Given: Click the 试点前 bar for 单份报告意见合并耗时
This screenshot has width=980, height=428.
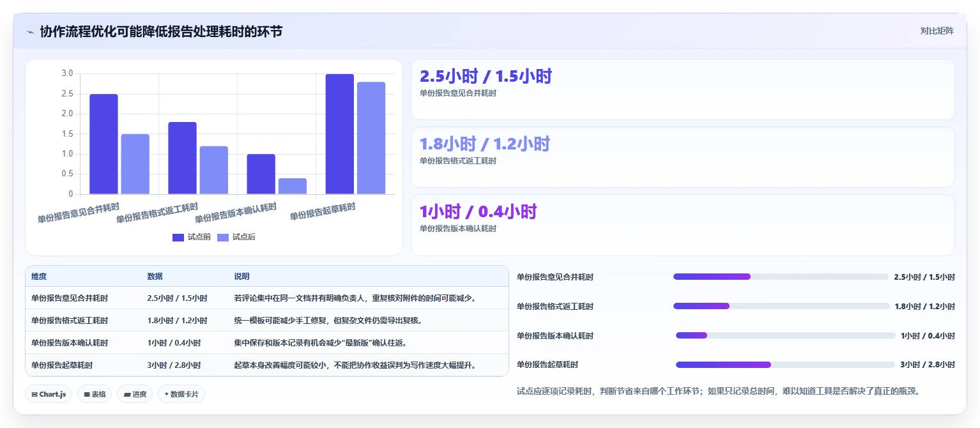Looking at the screenshot, I should [103, 144].
